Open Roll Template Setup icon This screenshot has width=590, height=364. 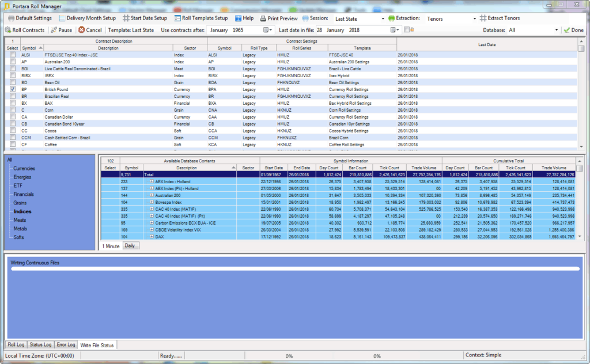[x=177, y=18]
